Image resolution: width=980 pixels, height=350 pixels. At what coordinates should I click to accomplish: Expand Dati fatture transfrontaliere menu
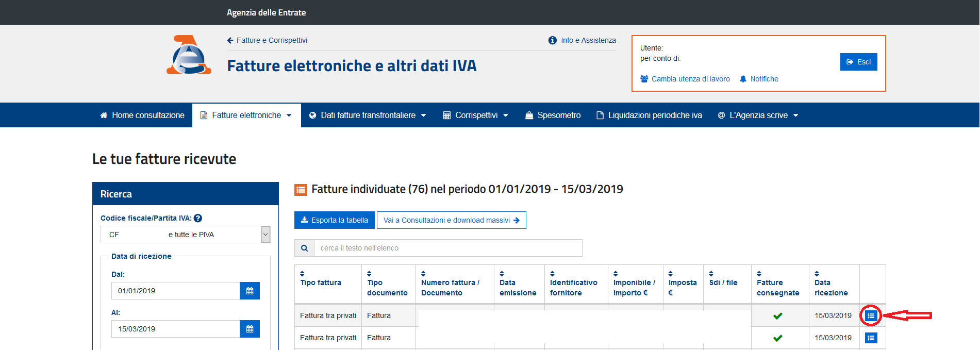368,115
